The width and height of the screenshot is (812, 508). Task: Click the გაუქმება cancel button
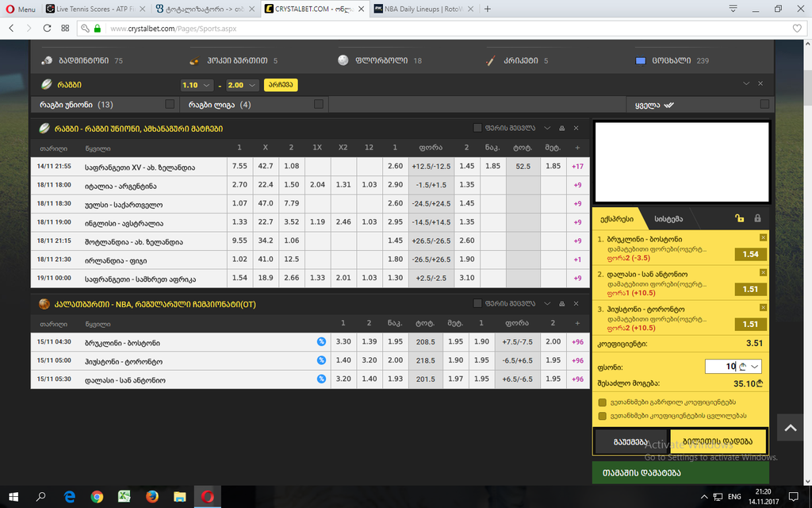click(x=630, y=441)
